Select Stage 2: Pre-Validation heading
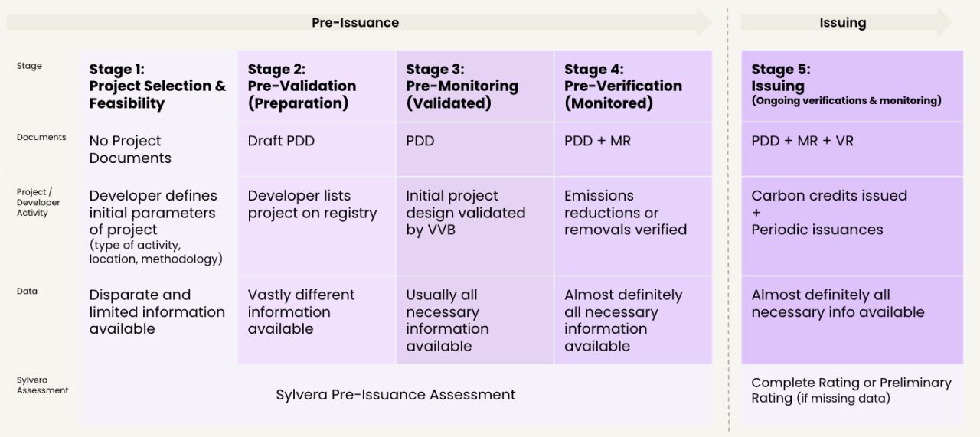The height and width of the screenshot is (437, 980). 302,86
